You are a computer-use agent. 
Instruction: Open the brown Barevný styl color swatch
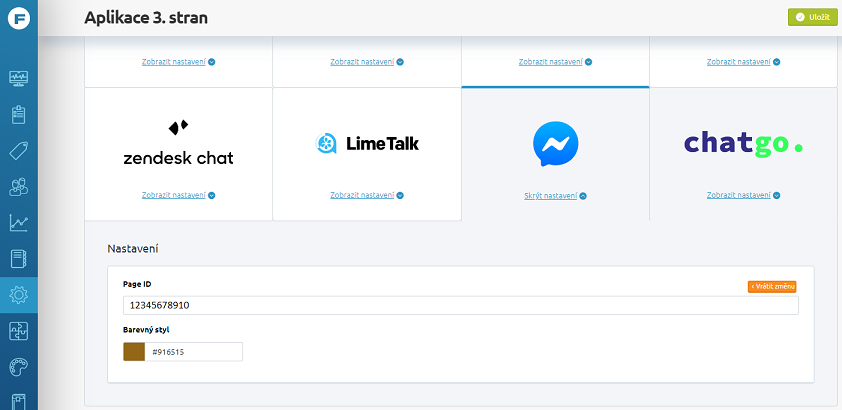tap(134, 352)
